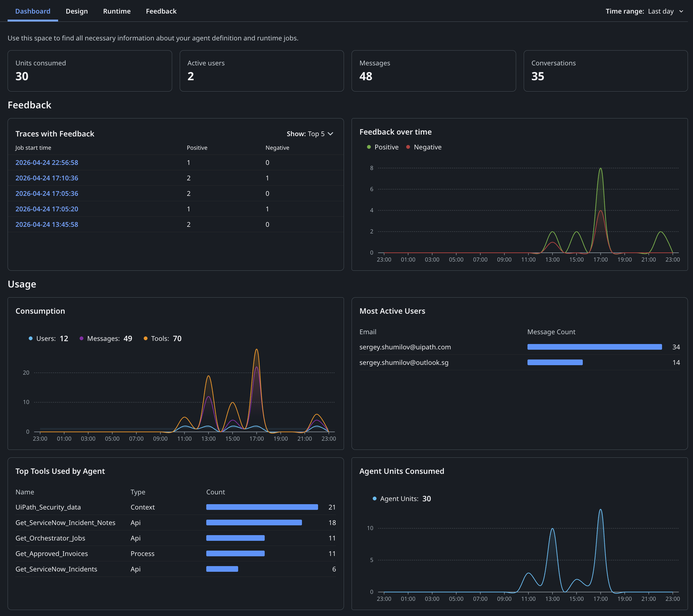693x616 pixels.
Task: Click the message bar with count 14
Action: pos(555,362)
